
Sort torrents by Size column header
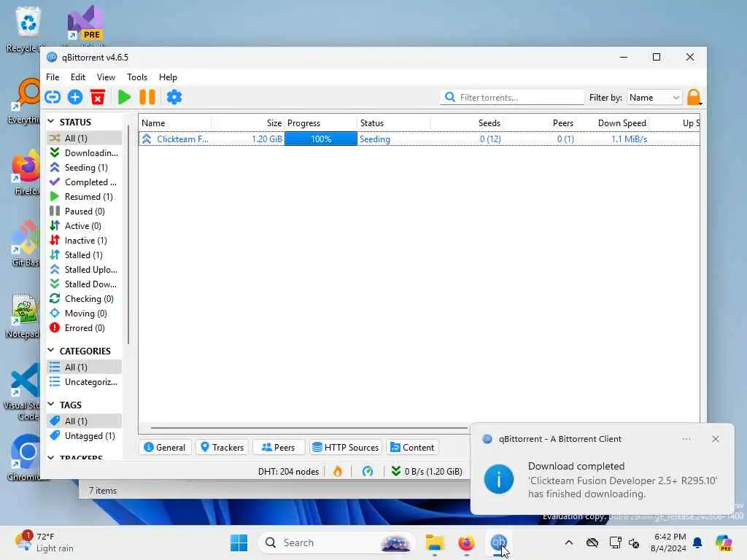248,122
